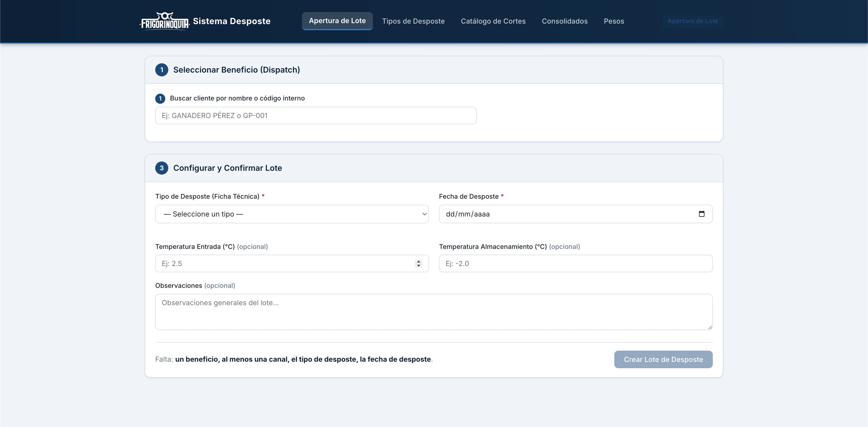Screen dimensions: 868x427
Task: Click the Frigorinoquia logo
Action: pos(165,21)
